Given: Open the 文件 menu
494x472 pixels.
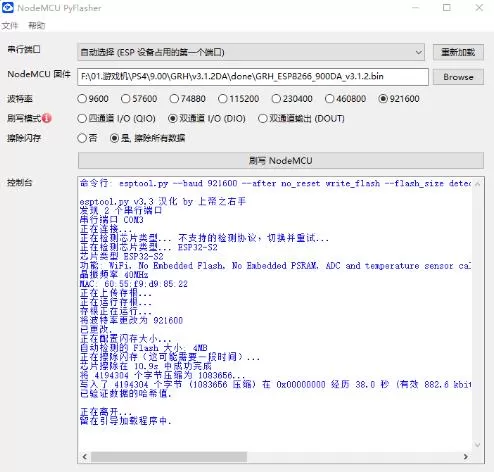Looking at the screenshot, I should coord(10,26).
